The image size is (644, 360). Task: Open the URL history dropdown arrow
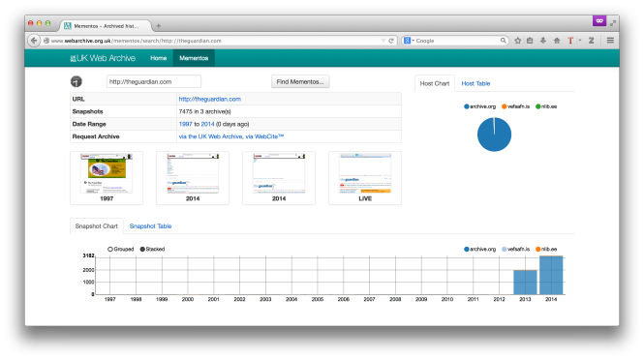[x=383, y=41]
